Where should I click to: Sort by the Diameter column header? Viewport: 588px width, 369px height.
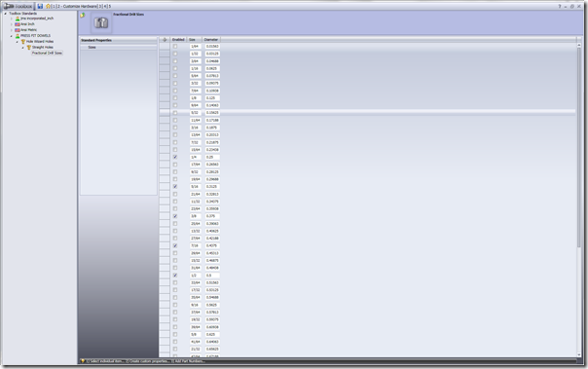[x=211, y=39]
